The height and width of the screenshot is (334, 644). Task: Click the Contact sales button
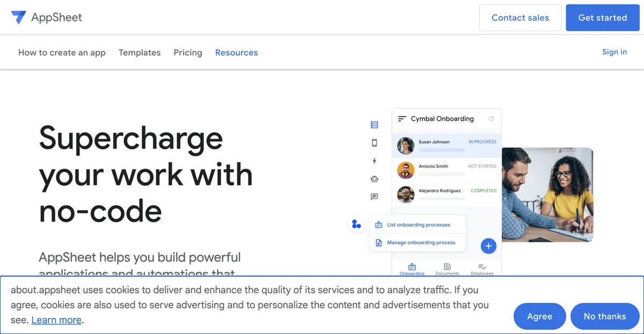(521, 18)
